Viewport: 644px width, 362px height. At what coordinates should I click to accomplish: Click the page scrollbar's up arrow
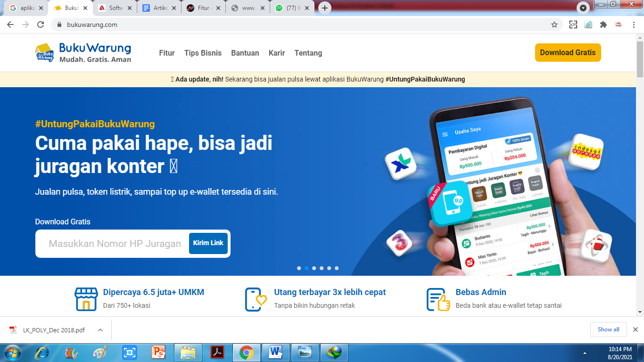[640, 37]
